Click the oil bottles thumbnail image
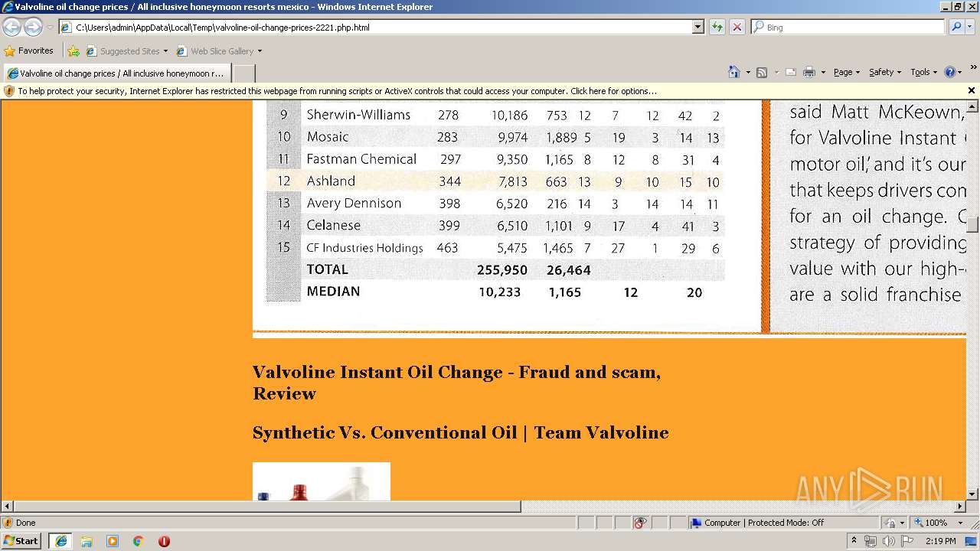The height and width of the screenshot is (551, 980). point(322,481)
